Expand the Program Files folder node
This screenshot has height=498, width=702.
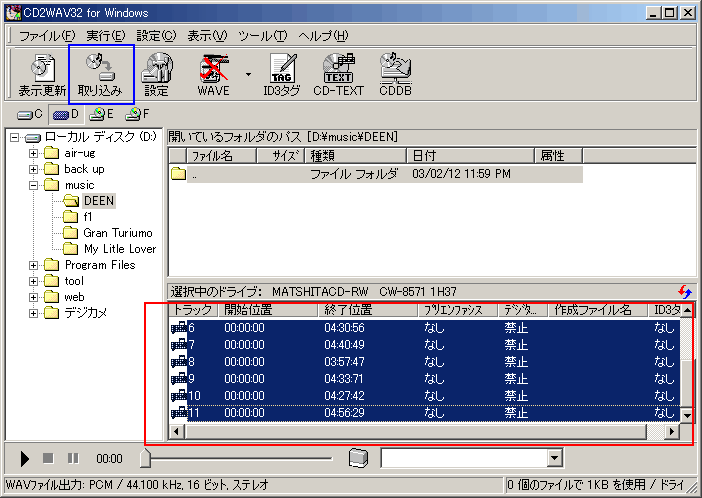point(34,265)
